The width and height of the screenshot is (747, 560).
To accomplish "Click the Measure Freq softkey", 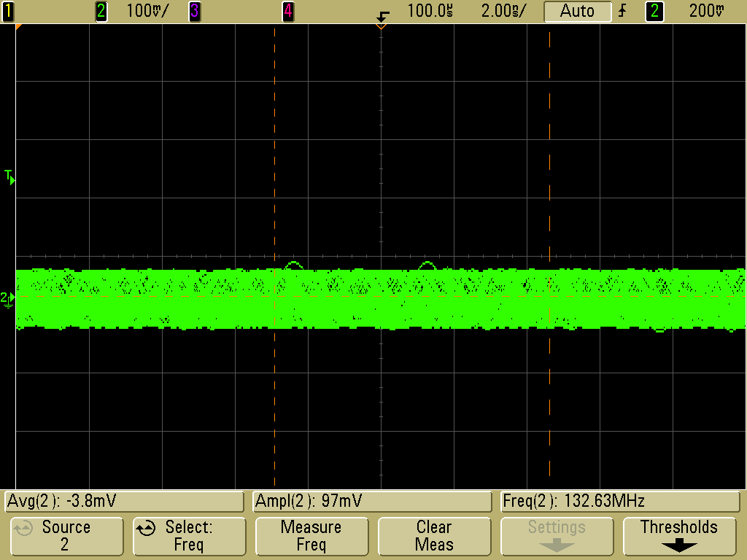I will pos(311,536).
